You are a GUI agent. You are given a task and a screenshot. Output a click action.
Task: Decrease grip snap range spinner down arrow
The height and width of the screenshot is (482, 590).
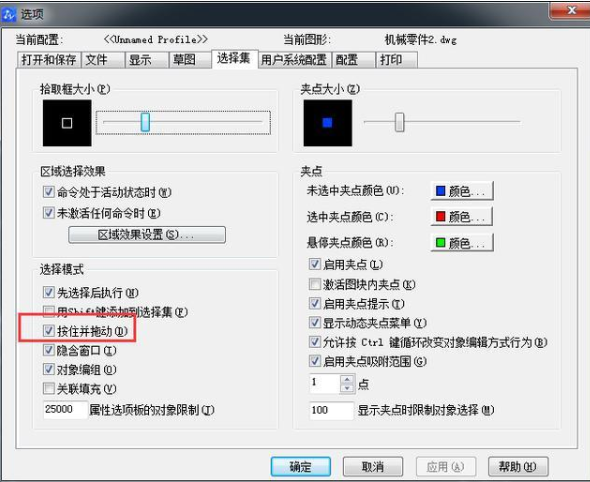pos(347,388)
